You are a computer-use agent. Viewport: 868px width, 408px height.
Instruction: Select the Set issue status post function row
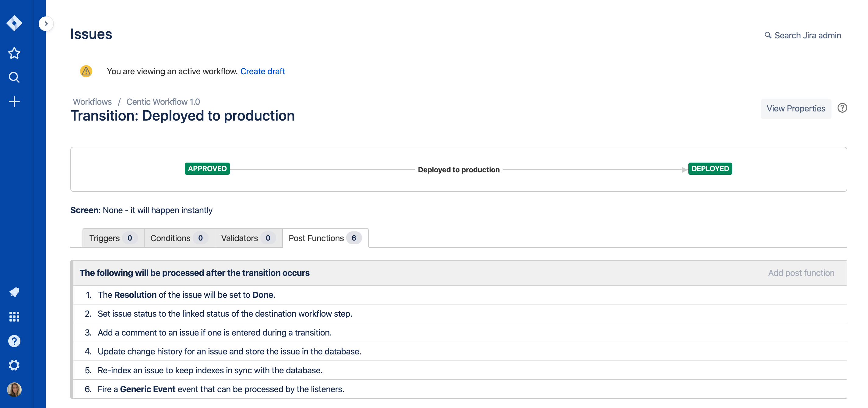coord(460,314)
